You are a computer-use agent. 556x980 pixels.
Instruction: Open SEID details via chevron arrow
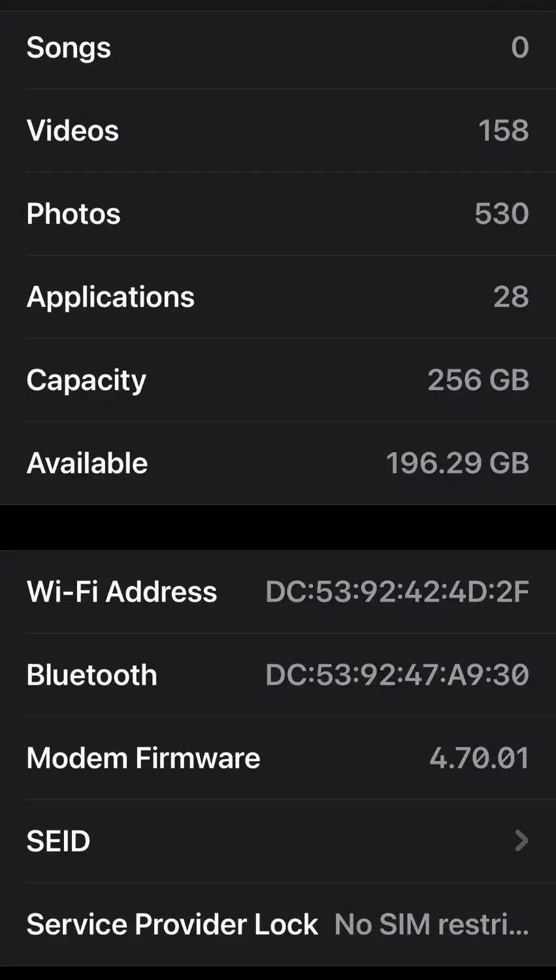click(x=521, y=841)
